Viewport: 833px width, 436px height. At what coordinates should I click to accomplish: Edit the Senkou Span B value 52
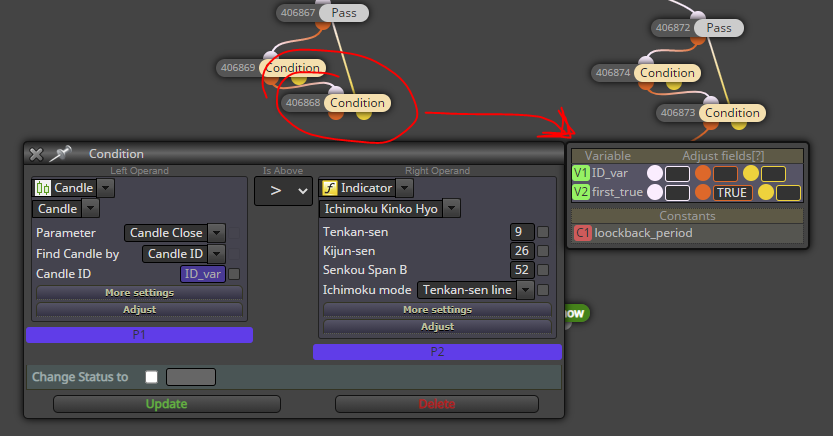tap(522, 270)
